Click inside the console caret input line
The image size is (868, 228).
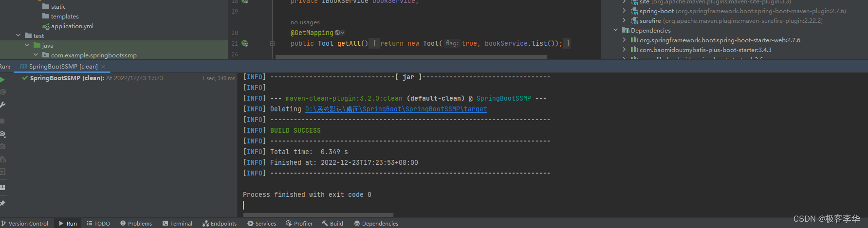[x=244, y=205]
